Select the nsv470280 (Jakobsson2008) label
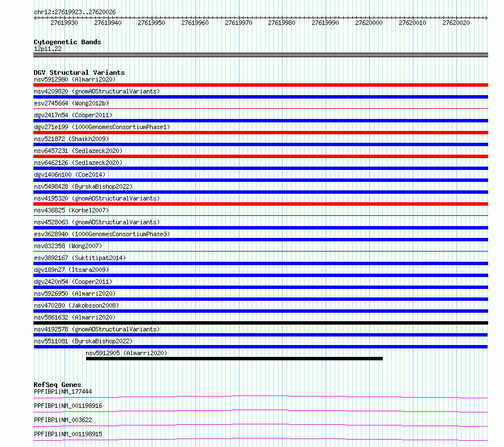This screenshot has height=447, width=504. tap(76, 305)
